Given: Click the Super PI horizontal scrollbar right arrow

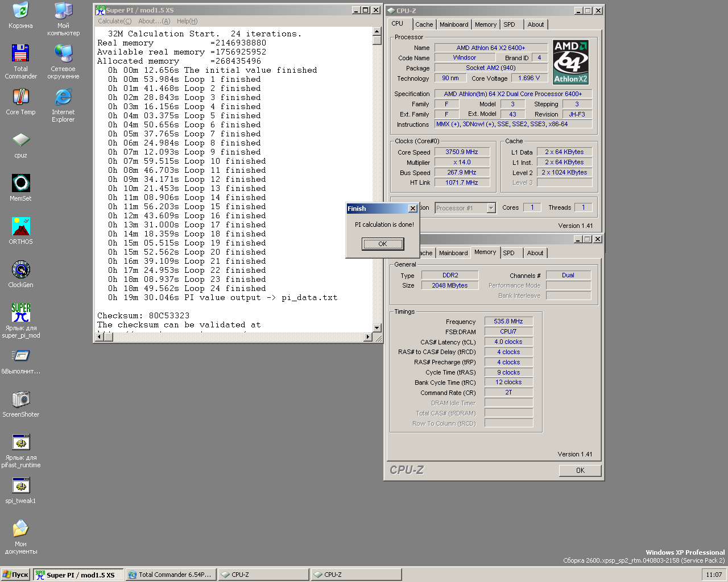Looking at the screenshot, I should (367, 337).
